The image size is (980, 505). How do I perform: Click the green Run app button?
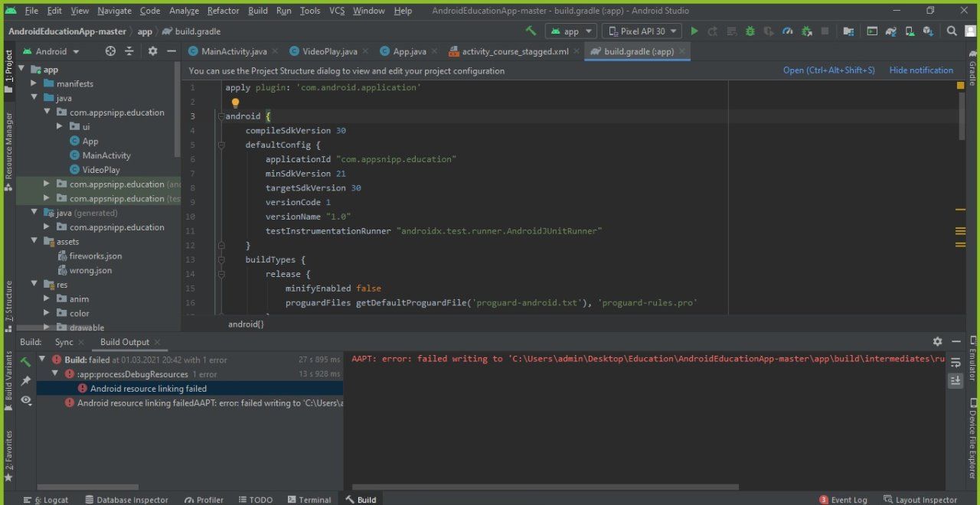click(x=694, y=31)
